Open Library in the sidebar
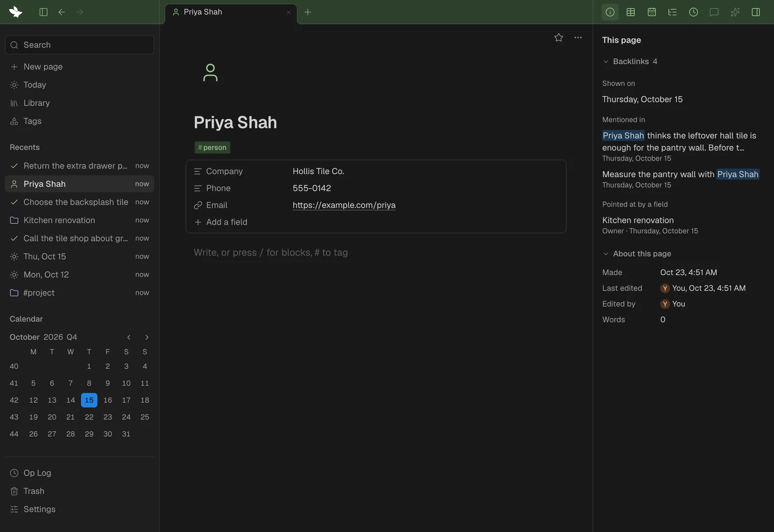Viewport: 774px width, 532px height. pos(79,103)
